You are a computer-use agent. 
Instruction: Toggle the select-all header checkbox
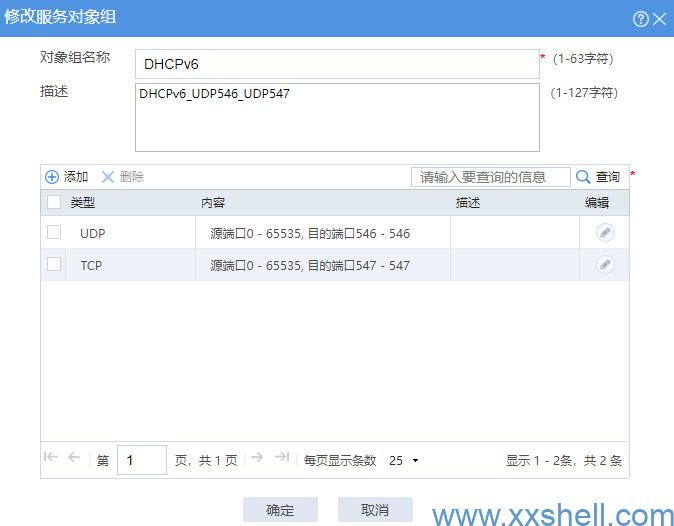54,203
